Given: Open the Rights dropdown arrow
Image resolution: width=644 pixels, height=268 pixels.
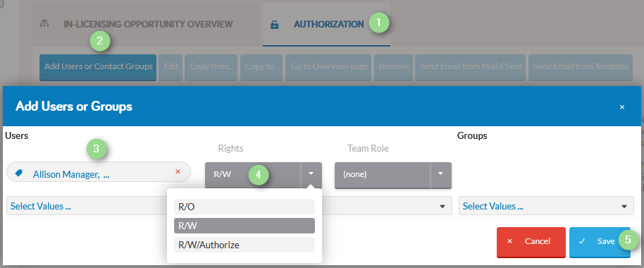Looking at the screenshot, I should click(311, 174).
